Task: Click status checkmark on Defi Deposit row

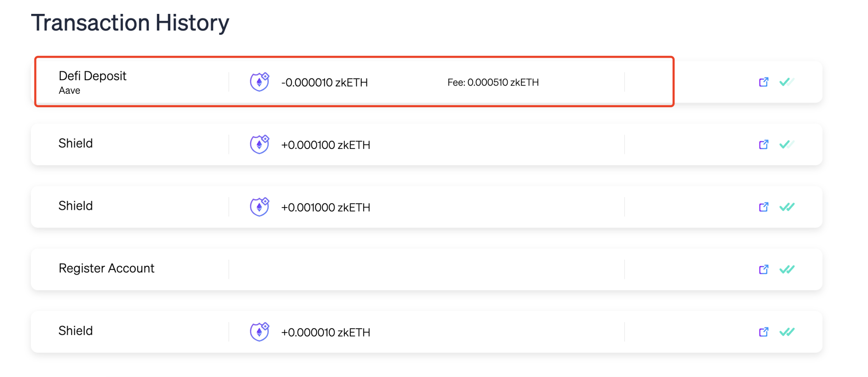Action: coord(786,82)
